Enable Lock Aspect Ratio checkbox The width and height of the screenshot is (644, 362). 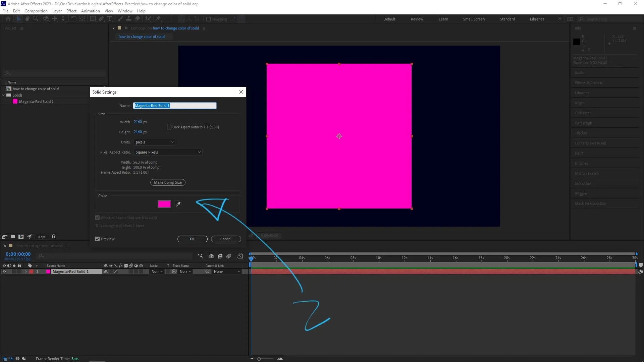tap(169, 127)
